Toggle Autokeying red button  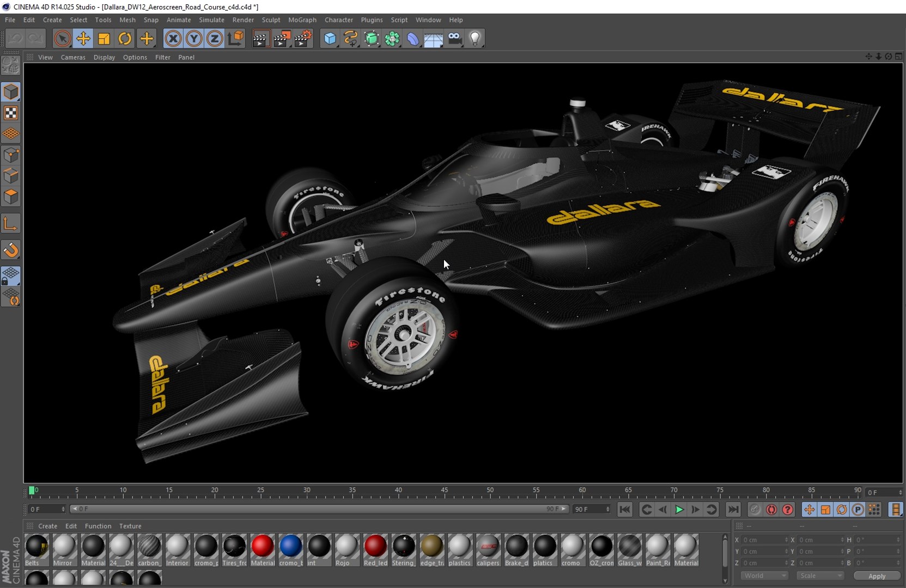pos(771,510)
